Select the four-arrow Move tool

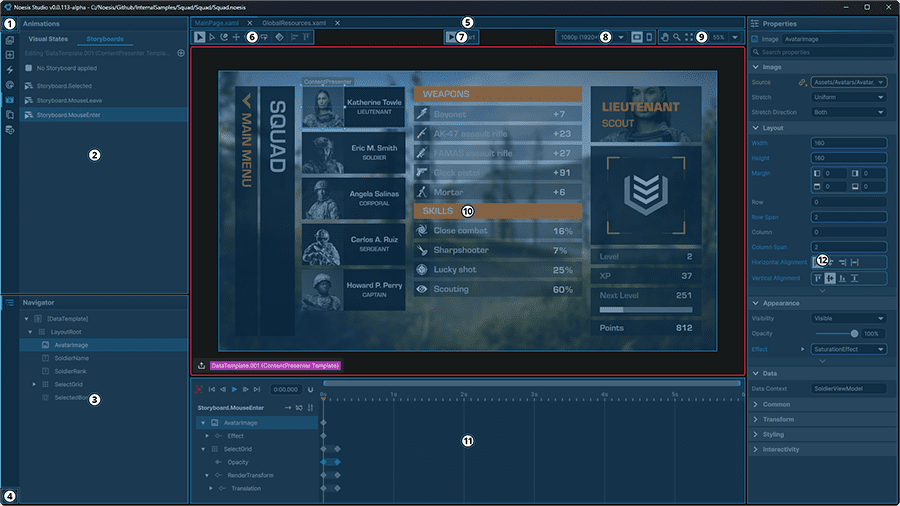[236, 37]
